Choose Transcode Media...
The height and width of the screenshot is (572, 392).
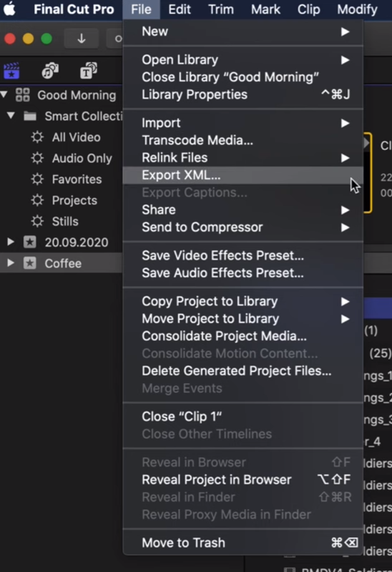coord(243,140)
